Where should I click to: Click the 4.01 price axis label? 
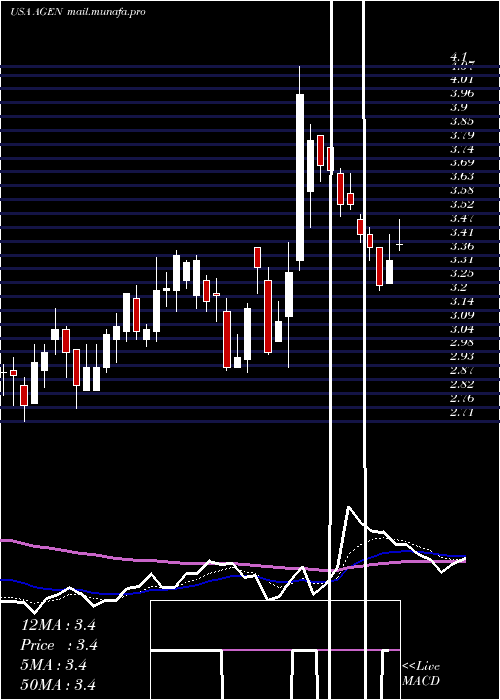(x=462, y=80)
